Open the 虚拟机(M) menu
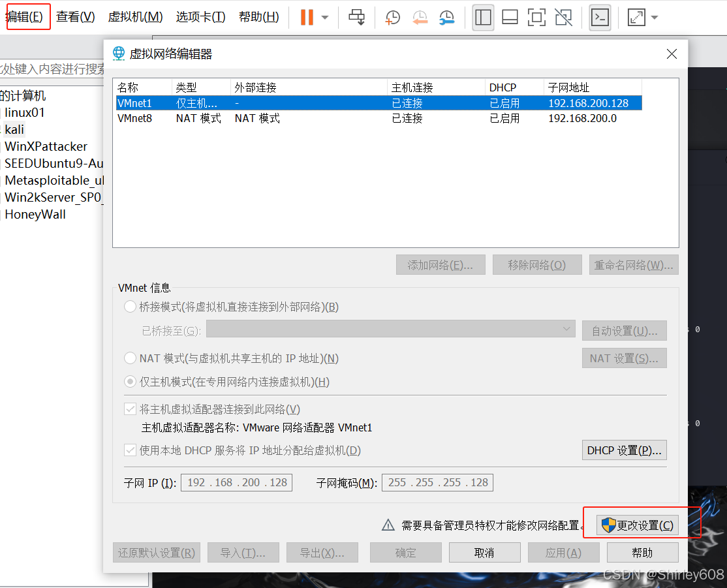This screenshot has width=727, height=588. tap(135, 17)
